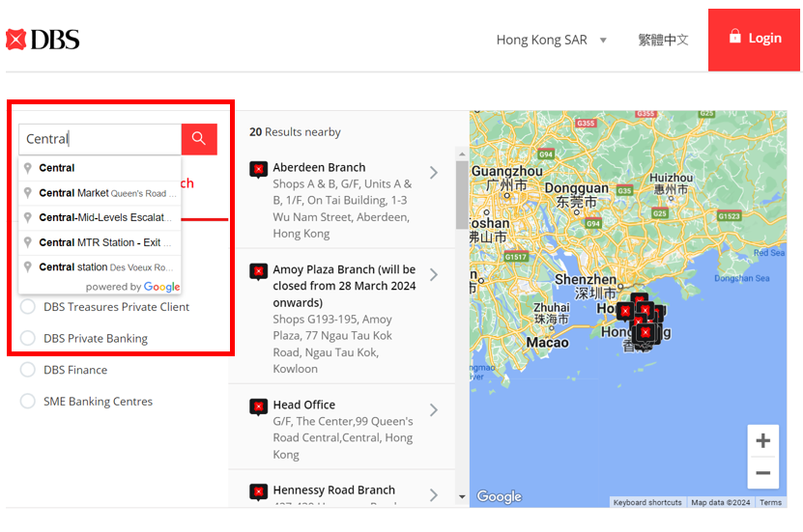The image size is (803, 532).
Task: Select the DBS Finance option
Action: [x=27, y=370]
